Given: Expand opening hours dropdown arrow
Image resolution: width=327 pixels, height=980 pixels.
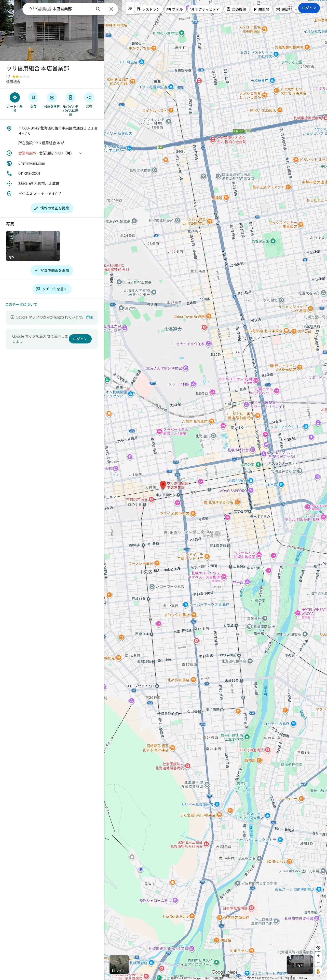Looking at the screenshot, I should pyautogui.click(x=80, y=153).
